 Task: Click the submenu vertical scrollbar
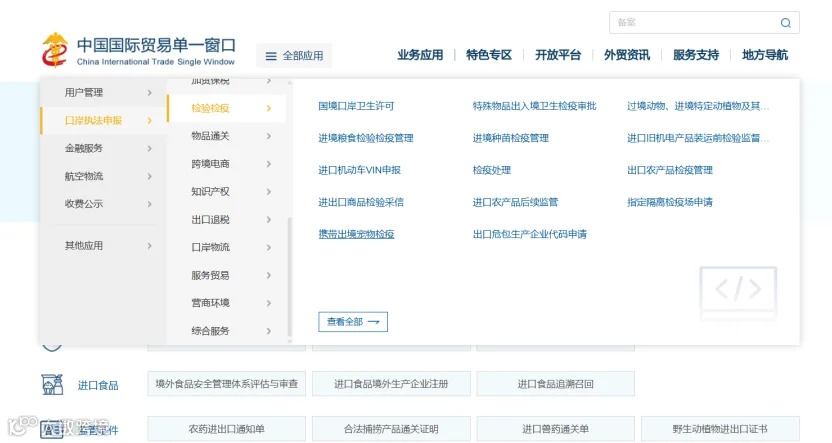pos(290,277)
